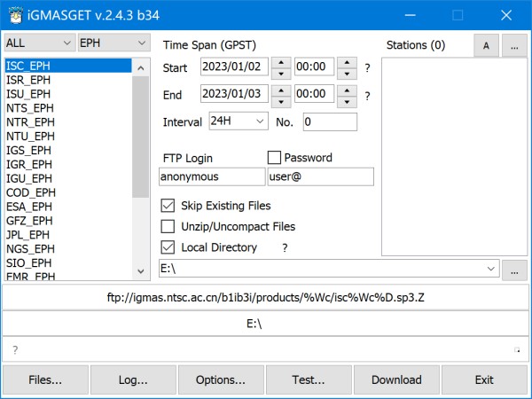Expand the Interval 24H dropdown

238,121
